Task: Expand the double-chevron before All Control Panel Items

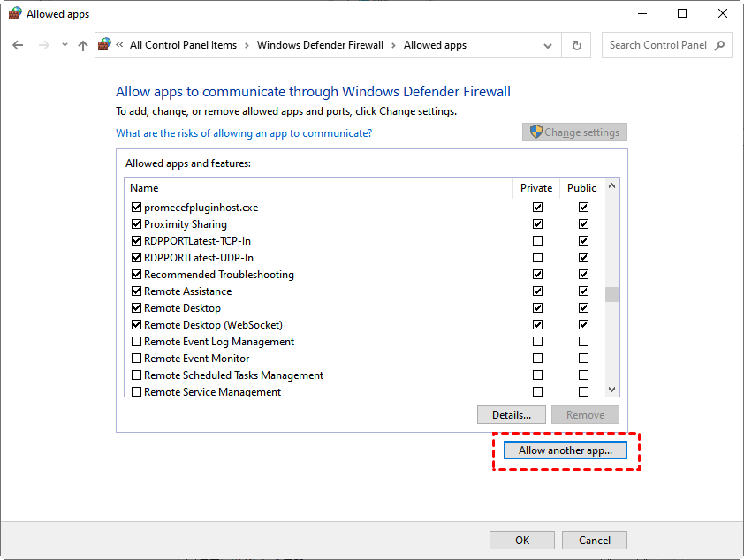Action: pos(119,44)
